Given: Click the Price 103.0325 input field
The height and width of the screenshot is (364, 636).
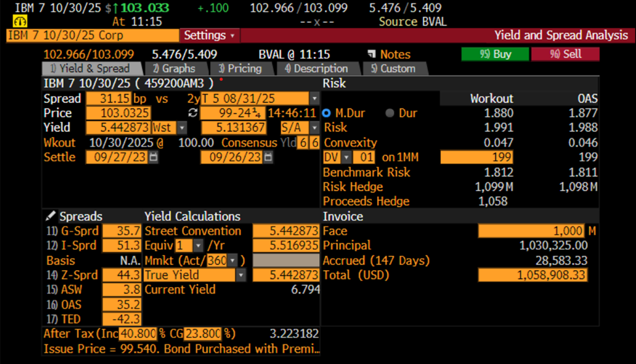Looking at the screenshot, I should click(x=118, y=113).
